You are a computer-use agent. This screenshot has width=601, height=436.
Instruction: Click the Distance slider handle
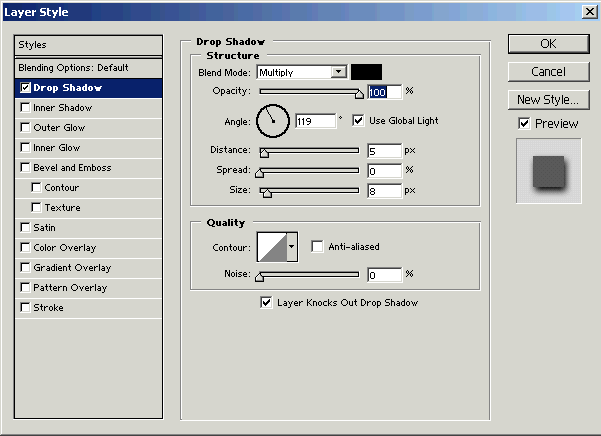pos(264,153)
